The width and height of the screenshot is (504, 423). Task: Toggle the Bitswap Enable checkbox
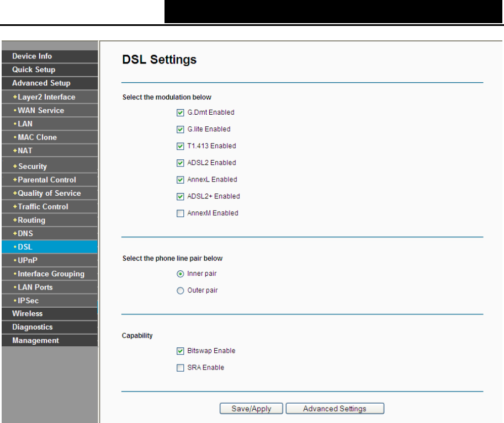(181, 351)
